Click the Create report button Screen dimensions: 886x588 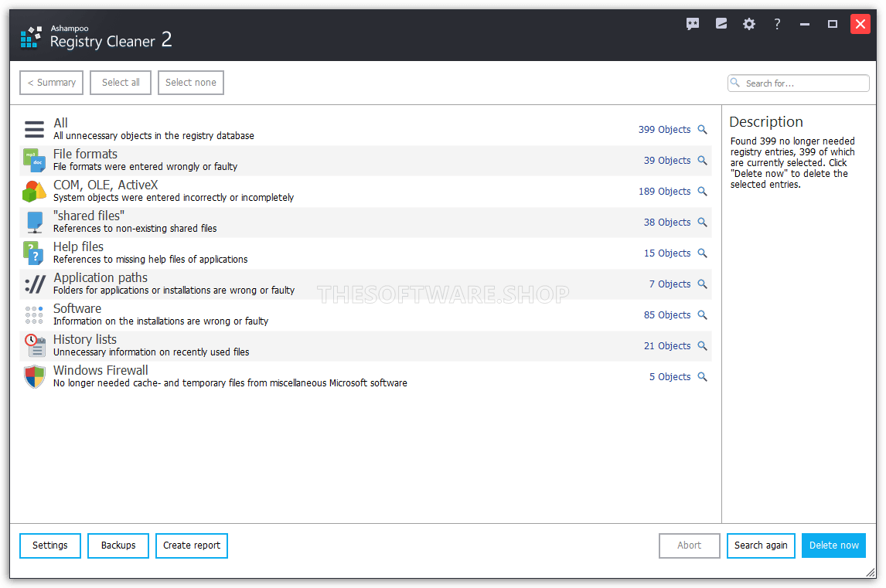click(192, 546)
